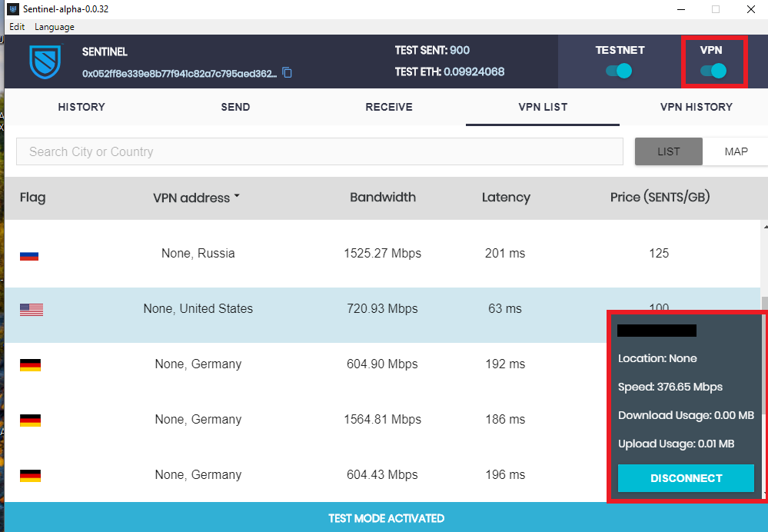Click the Price (SENTS/GB) column header
Screen dimensions: 768x532
pos(660,197)
